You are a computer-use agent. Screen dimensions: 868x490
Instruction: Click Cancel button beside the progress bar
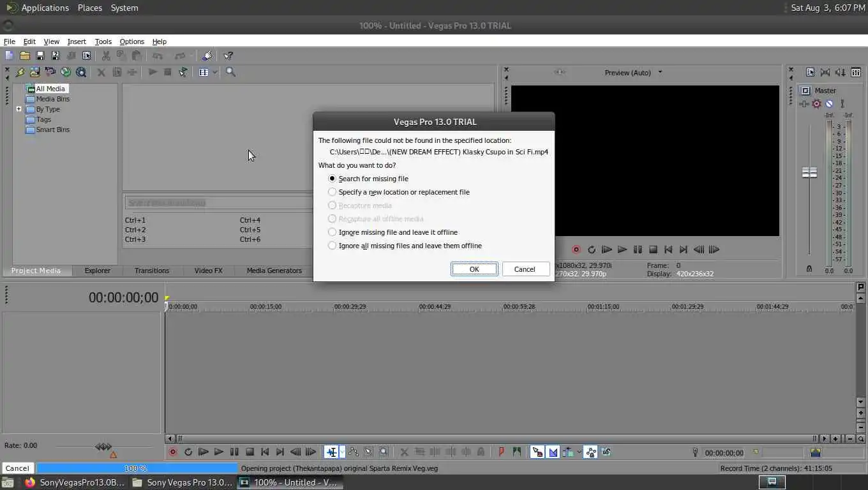(x=17, y=468)
